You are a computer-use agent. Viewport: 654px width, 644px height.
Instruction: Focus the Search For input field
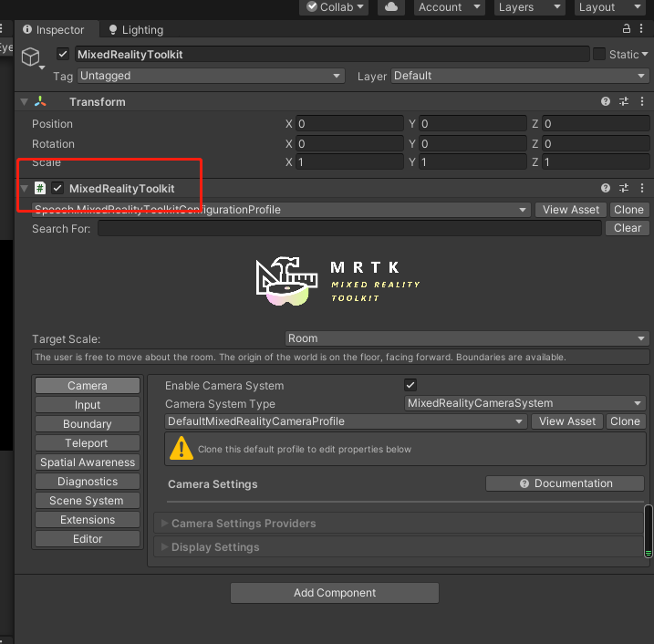point(349,228)
